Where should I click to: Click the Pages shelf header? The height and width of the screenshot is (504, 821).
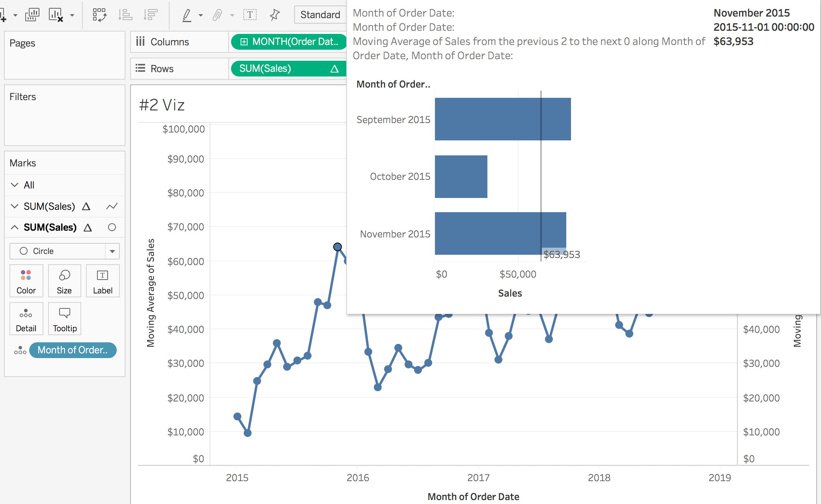pyautogui.click(x=22, y=43)
